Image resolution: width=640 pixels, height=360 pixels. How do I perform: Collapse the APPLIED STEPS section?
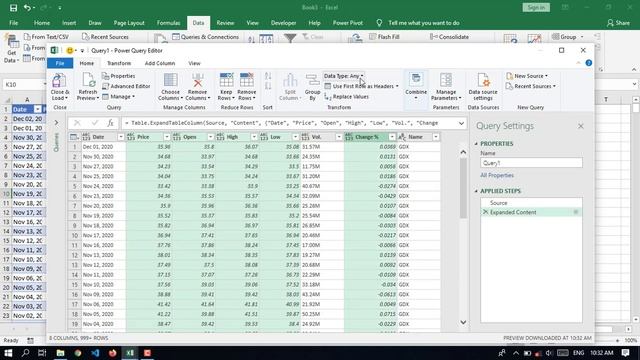click(476, 191)
